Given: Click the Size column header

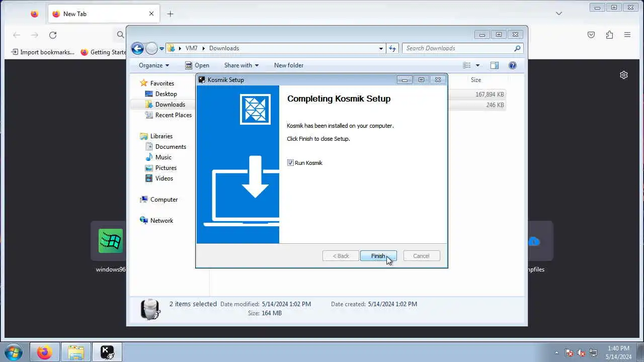Looking at the screenshot, I should [476, 80].
